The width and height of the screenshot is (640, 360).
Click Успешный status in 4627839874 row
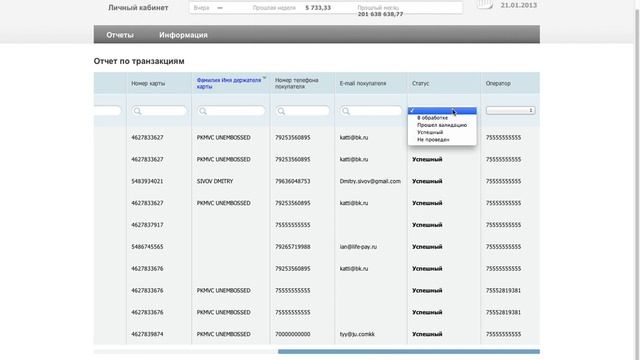427,334
